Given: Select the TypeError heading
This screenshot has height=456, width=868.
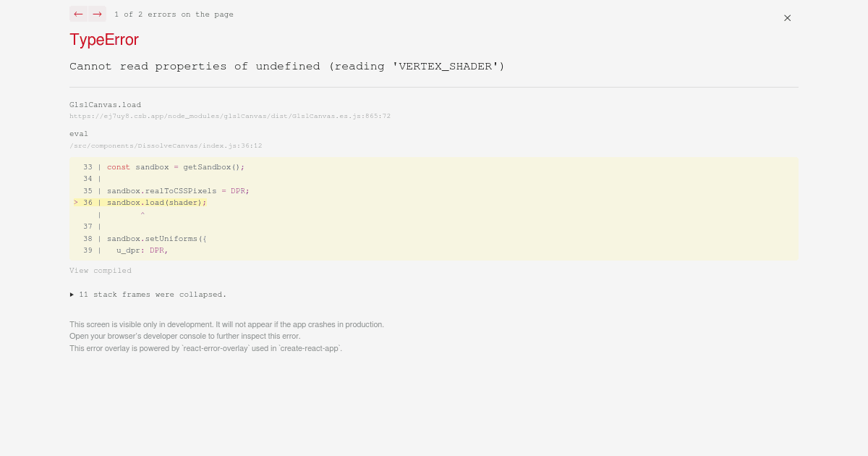Looking at the screenshot, I should (104, 40).
